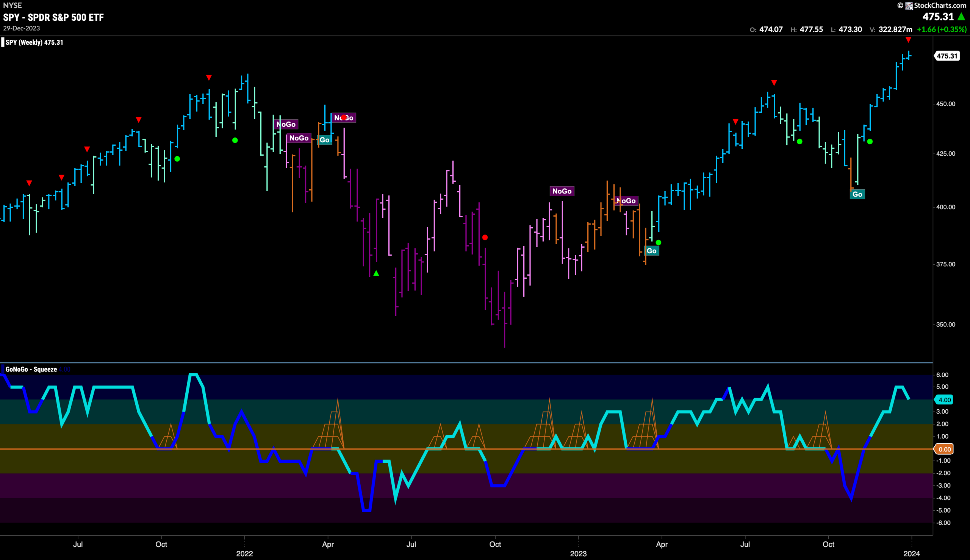Click the green up-arrow beside the 475.31 header price
Viewport: 970px width, 560px height.
pos(962,17)
